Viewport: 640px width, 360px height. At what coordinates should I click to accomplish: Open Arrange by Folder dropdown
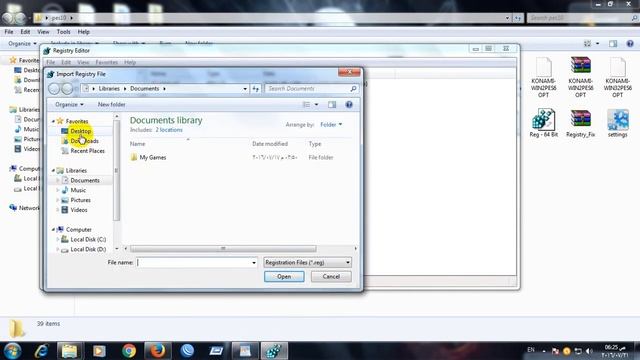(x=331, y=124)
